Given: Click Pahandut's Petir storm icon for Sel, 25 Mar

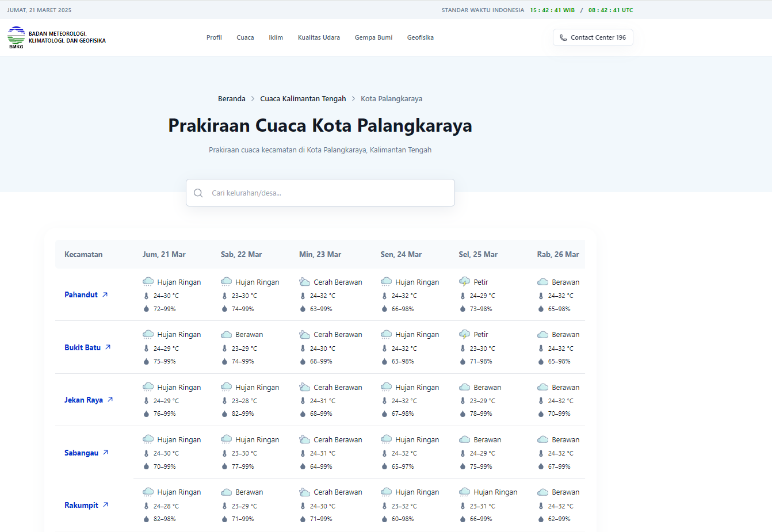Looking at the screenshot, I should [x=464, y=282].
